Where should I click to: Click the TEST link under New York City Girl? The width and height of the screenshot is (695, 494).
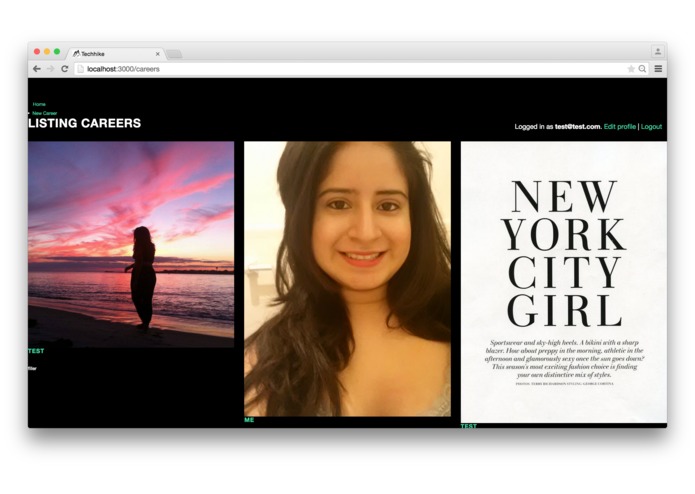click(x=469, y=426)
